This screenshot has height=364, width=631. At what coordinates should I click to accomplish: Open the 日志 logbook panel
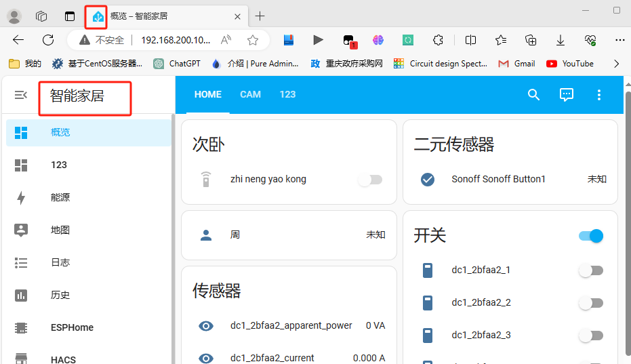click(60, 263)
